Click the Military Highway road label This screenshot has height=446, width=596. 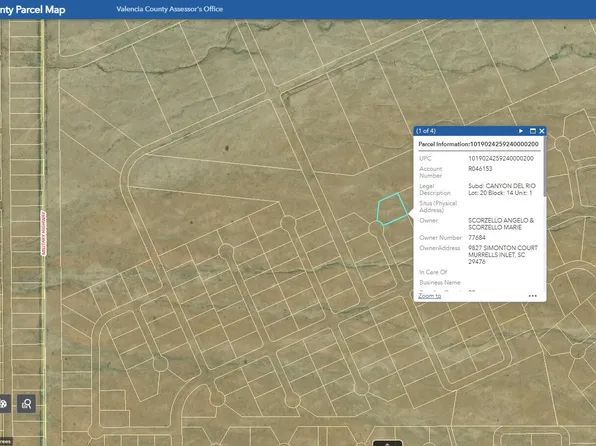tap(43, 233)
